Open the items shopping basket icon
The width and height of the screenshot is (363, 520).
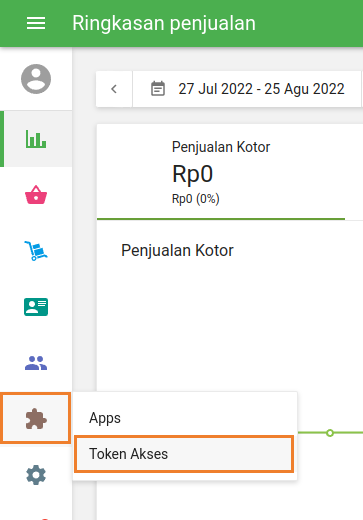[x=36, y=195]
